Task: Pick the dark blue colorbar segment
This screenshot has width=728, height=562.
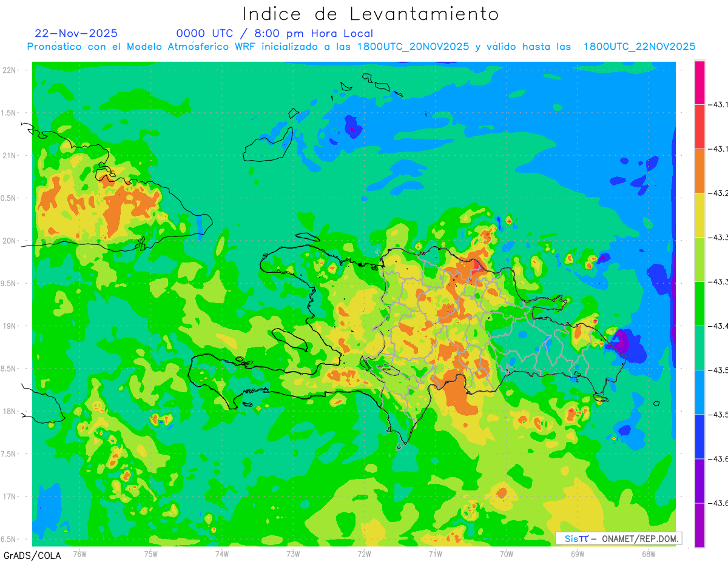Action: click(x=699, y=437)
